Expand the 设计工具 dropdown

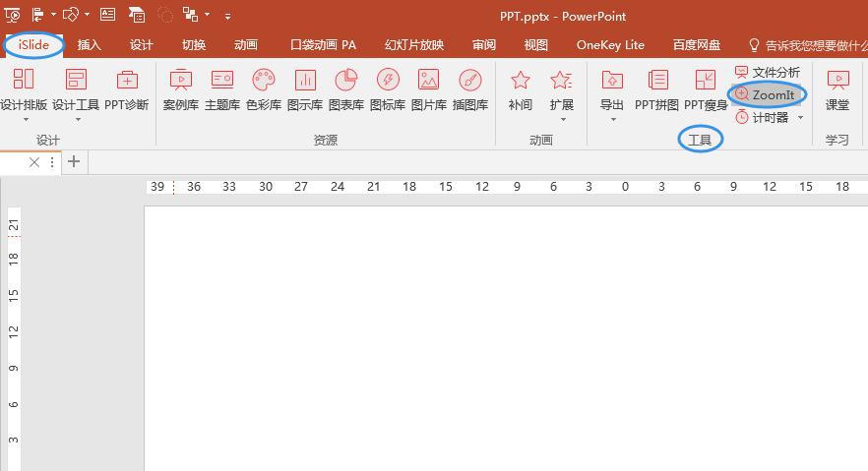76,120
